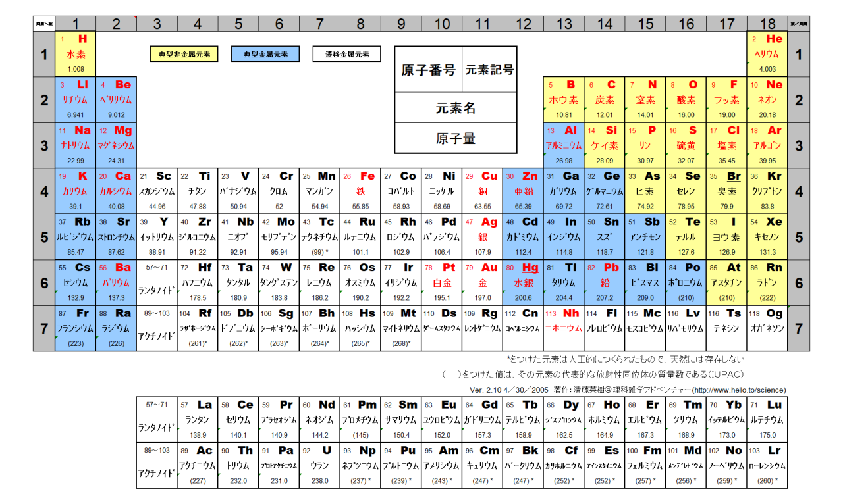Click the 原子番号 legend cell
This screenshot has height=504, width=843.
[428, 69]
